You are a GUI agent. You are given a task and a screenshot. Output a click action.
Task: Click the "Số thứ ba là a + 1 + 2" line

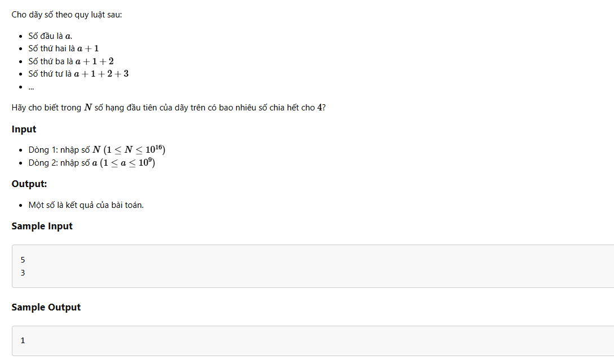[71, 61]
